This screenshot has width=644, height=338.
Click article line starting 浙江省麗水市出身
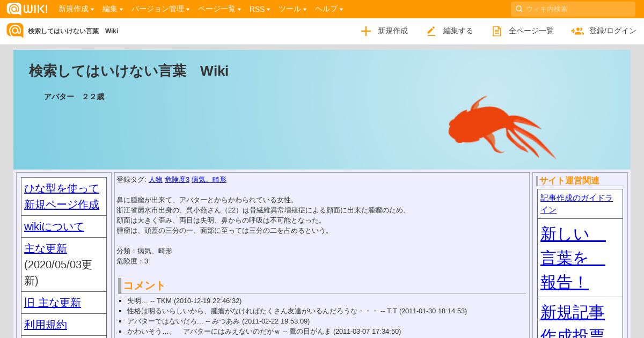[263, 210]
